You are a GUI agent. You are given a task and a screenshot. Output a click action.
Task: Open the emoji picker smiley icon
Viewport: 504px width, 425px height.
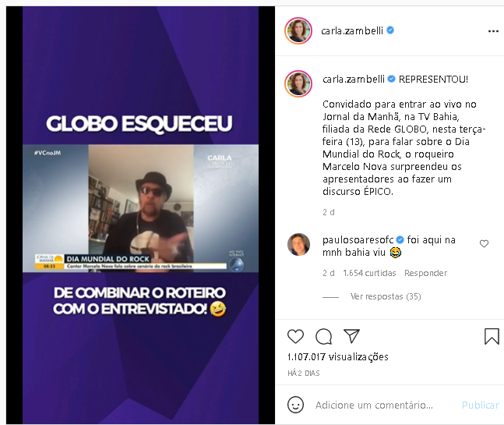[x=295, y=405]
